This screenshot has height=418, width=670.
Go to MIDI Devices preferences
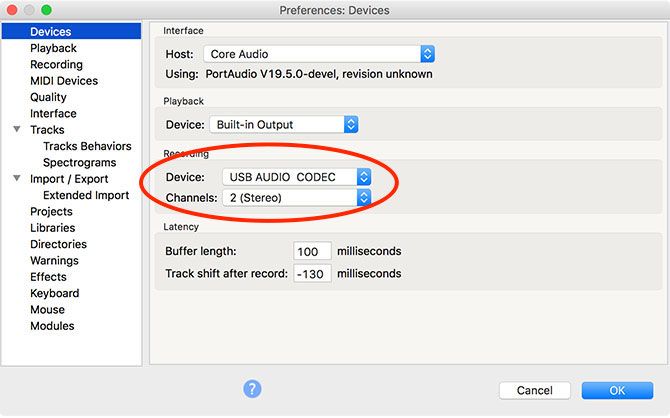[x=64, y=81]
